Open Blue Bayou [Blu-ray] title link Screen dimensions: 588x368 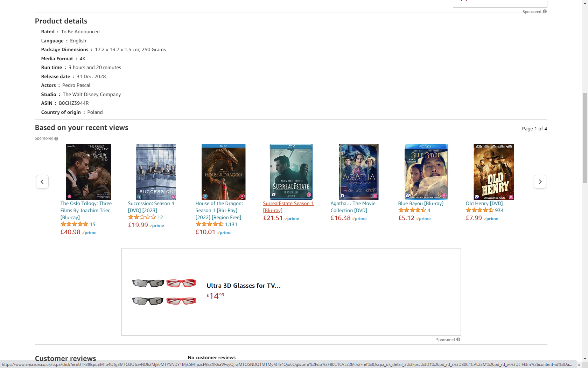pyautogui.click(x=421, y=203)
